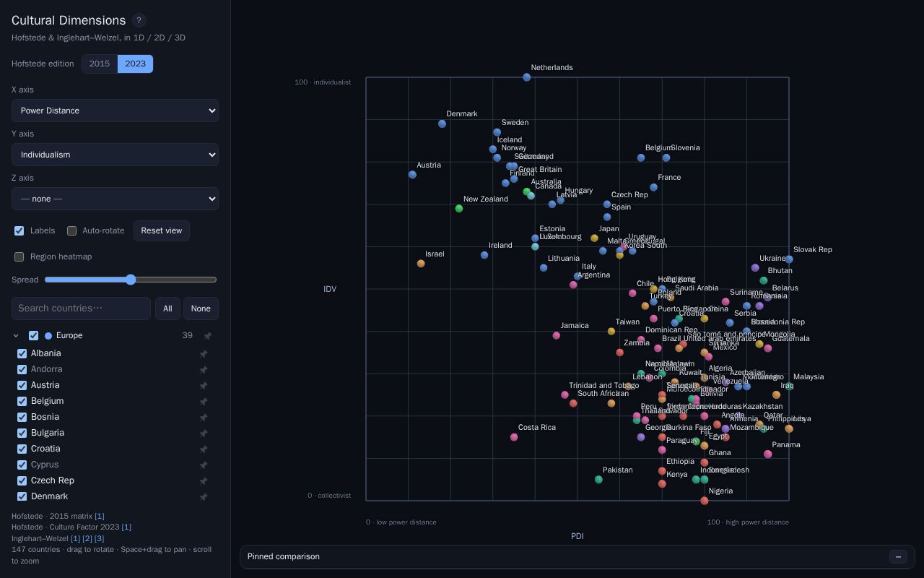
Task: Pin Belgium to comparison
Action: click(204, 401)
